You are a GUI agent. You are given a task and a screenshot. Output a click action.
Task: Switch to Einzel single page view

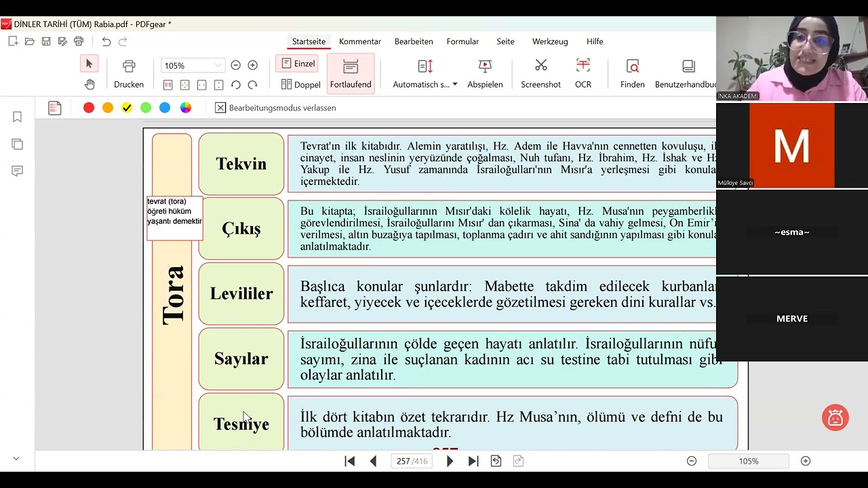click(298, 64)
